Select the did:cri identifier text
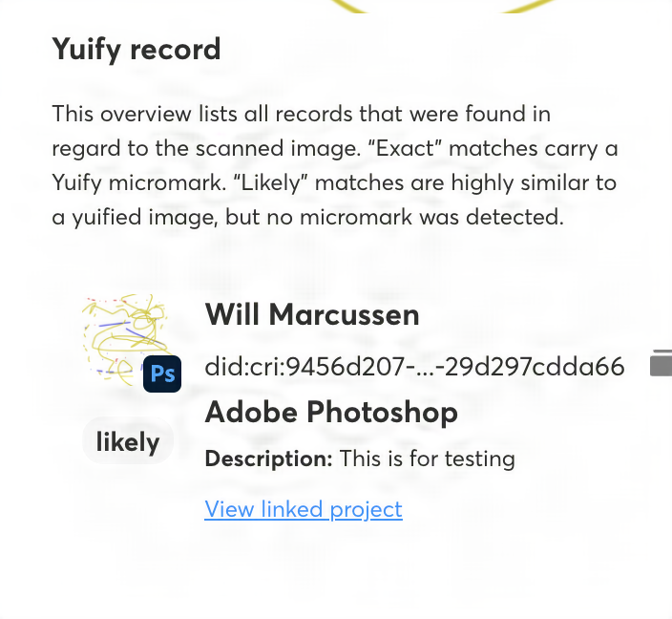Image resolution: width=672 pixels, height=619 pixels. click(414, 367)
